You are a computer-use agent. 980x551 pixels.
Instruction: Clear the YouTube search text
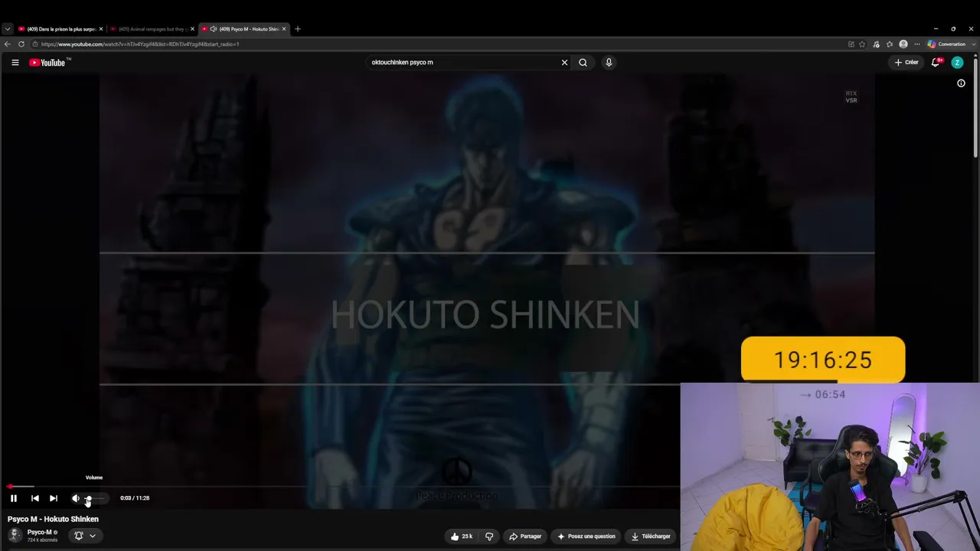pos(565,63)
